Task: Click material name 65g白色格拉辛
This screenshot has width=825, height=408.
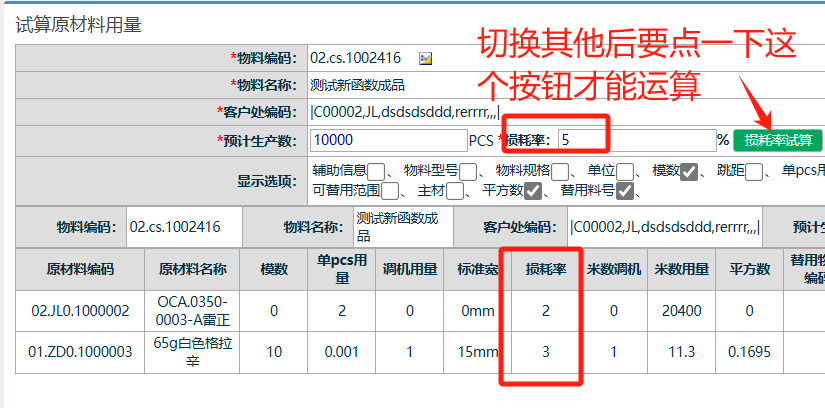Action: tap(193, 352)
